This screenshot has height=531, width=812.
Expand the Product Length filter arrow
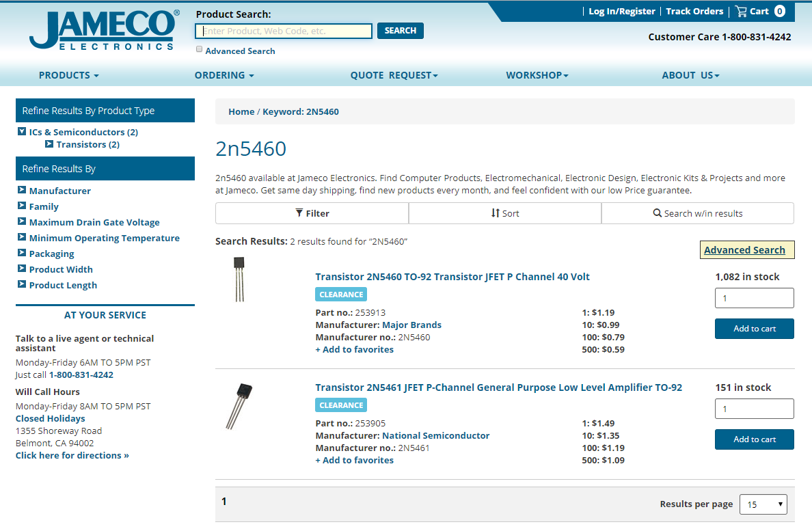point(22,284)
